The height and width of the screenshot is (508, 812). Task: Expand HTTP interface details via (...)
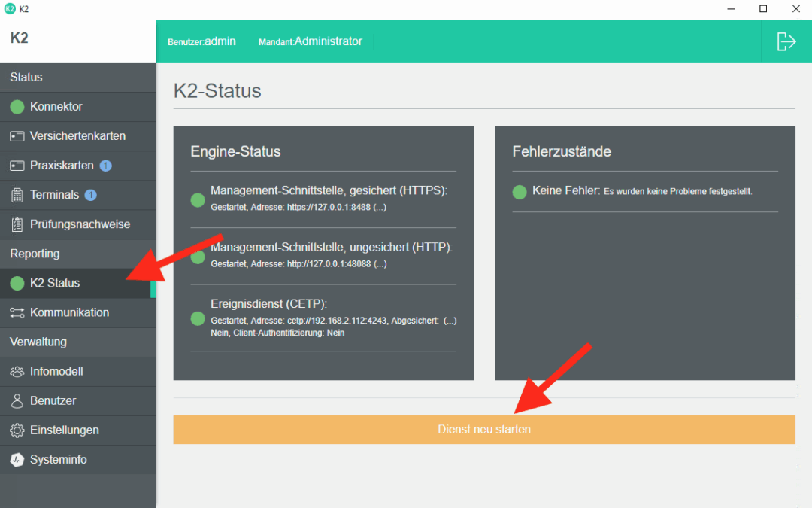tap(380, 264)
